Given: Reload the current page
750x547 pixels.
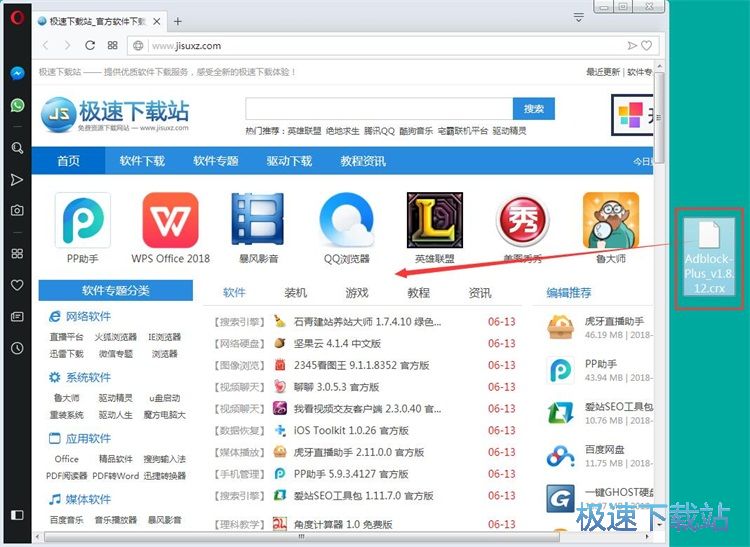Looking at the screenshot, I should (90, 45).
